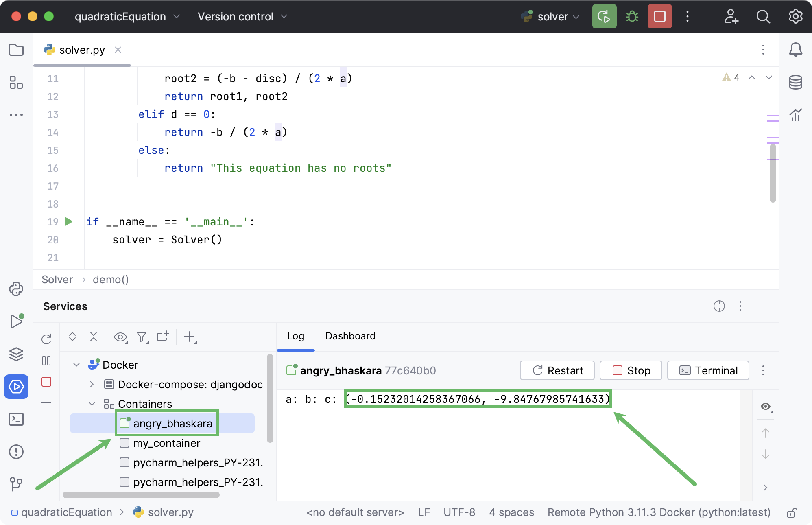Check the pycharm_helpers_PY-231 container checkbox
Screen dimensions: 812x525
(x=124, y=462)
